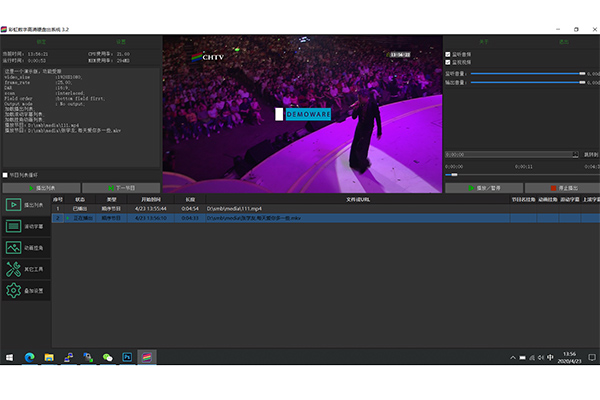Toggle the program list loop checkbox
The width and height of the screenshot is (600, 400).
(x=5, y=175)
